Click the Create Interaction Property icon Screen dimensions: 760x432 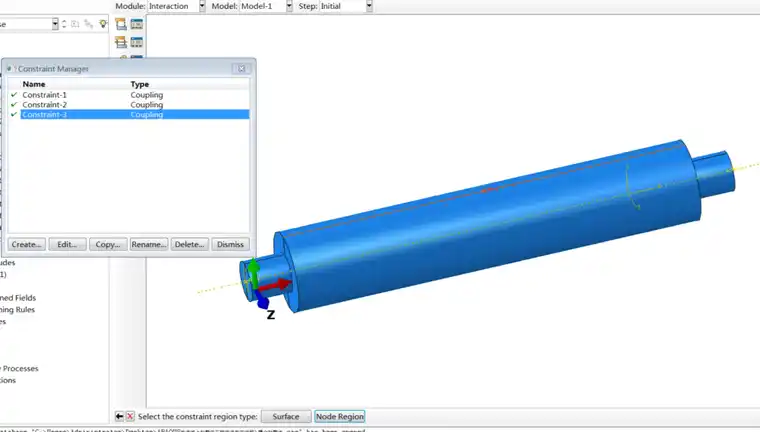coord(121,42)
